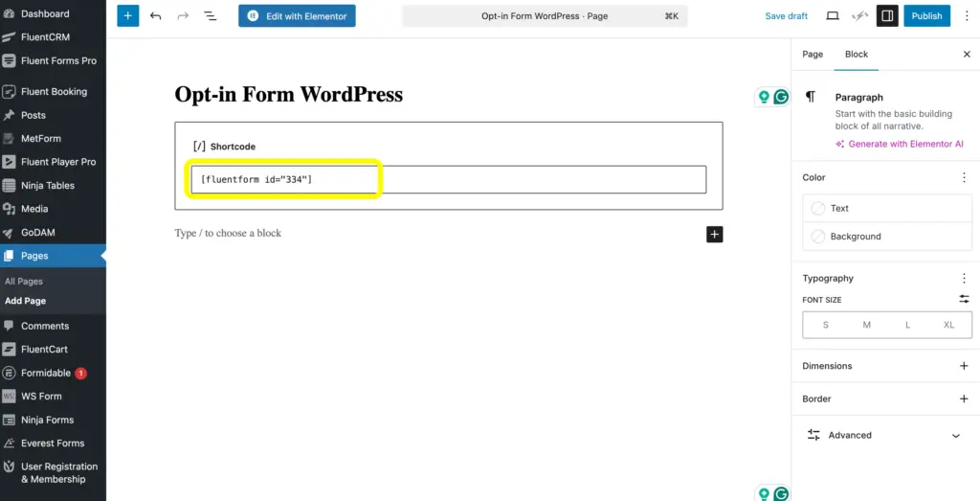Toggle the settings sidebar panel icon
Image resolution: width=980 pixels, height=501 pixels.
pos(887,16)
